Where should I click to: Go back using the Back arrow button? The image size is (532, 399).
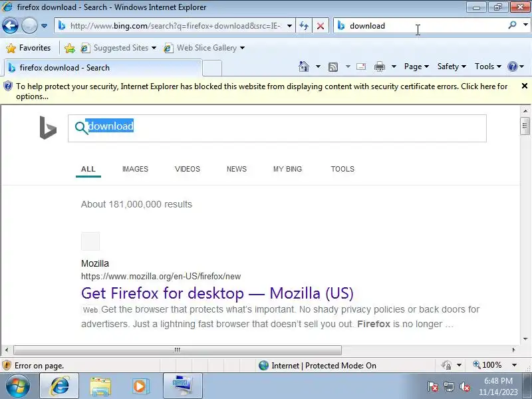point(10,25)
